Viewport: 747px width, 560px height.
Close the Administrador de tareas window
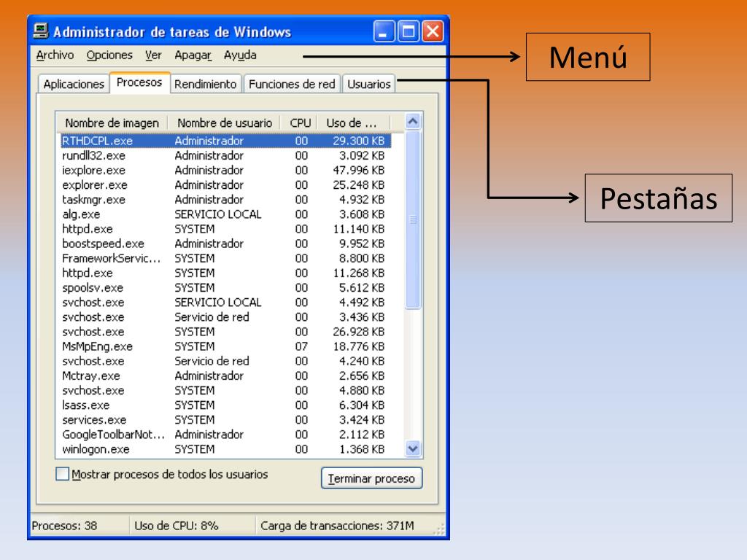[x=433, y=31]
